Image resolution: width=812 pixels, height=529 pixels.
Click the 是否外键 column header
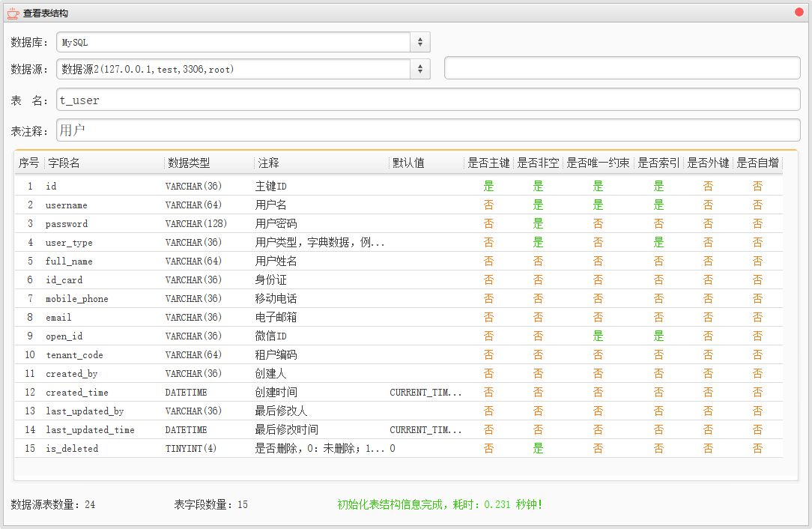[x=708, y=163]
